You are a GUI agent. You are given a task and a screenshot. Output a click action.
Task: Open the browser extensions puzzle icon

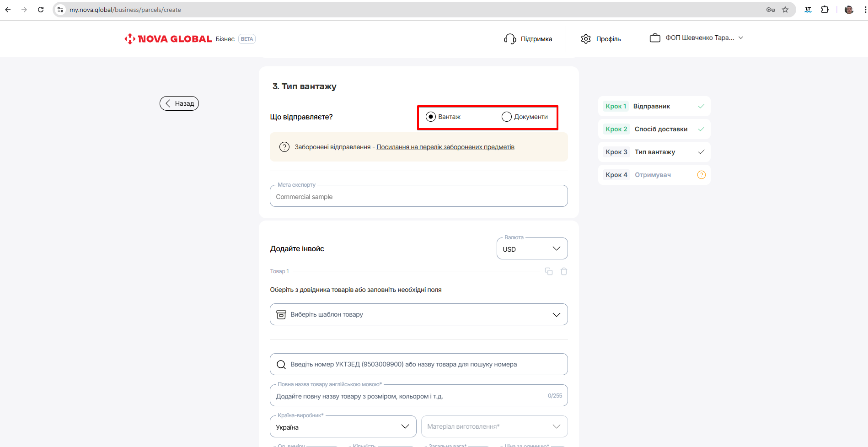pyautogui.click(x=825, y=10)
